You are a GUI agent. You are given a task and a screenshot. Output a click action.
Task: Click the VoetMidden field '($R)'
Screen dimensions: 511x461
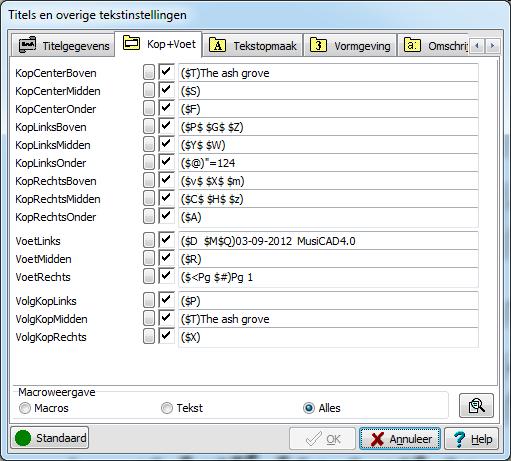coord(328,259)
